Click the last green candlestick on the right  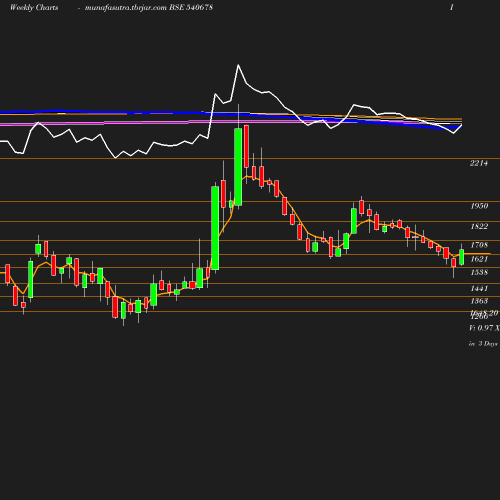[x=462, y=257]
